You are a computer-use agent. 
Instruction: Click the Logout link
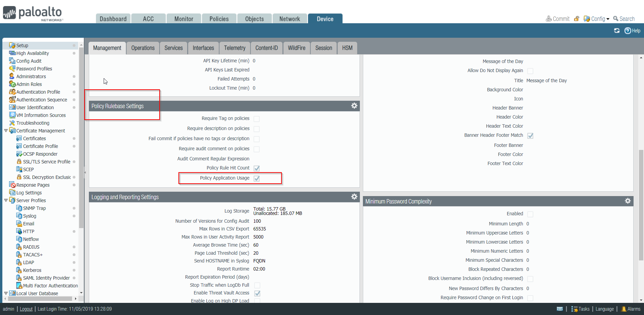[x=26, y=309]
